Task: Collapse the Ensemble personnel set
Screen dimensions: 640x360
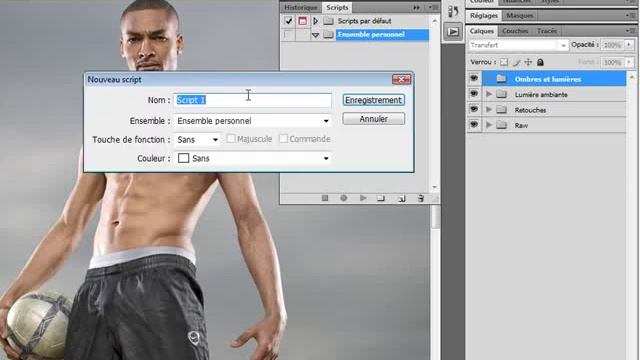Action: (x=315, y=36)
